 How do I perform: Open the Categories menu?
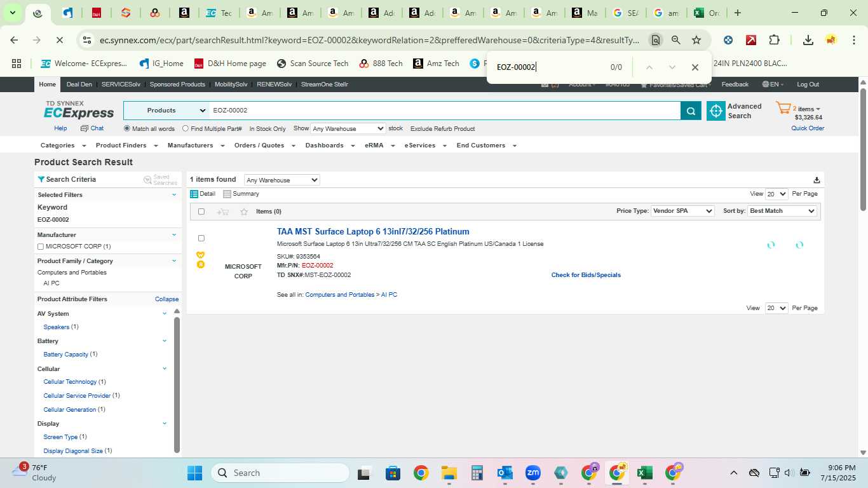point(62,146)
